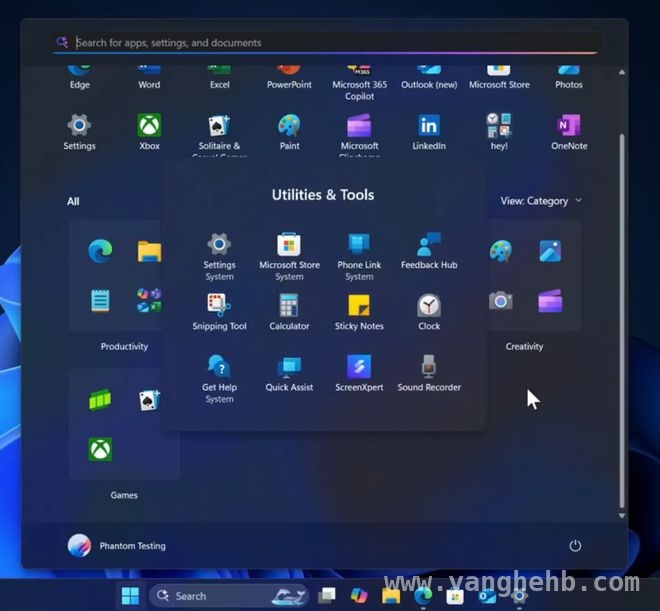
Task: Click the Microsoft 365 Copilot label
Action: [359, 90]
